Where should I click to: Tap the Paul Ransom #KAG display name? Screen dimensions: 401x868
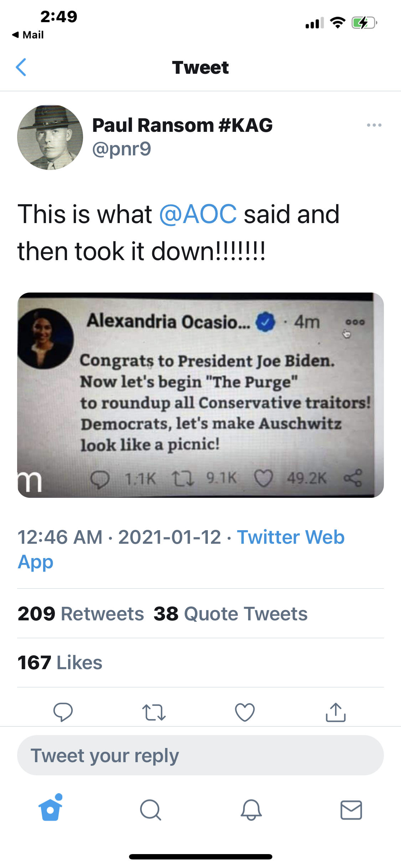[182, 125]
